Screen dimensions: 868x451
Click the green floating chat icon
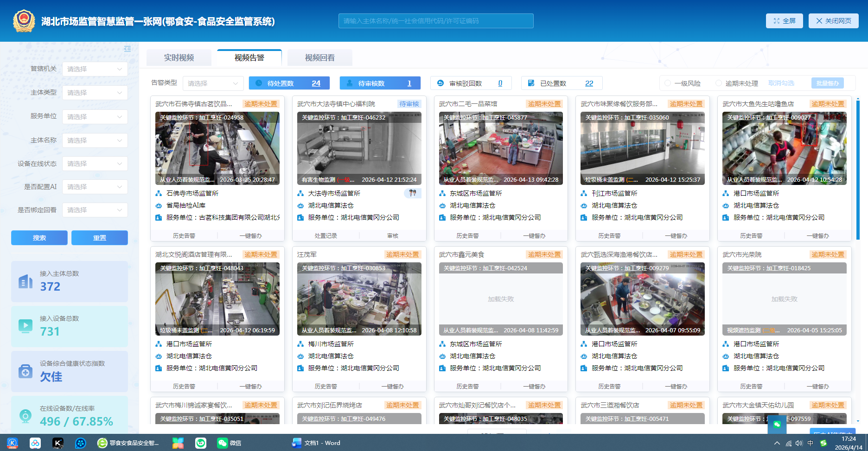[777, 424]
